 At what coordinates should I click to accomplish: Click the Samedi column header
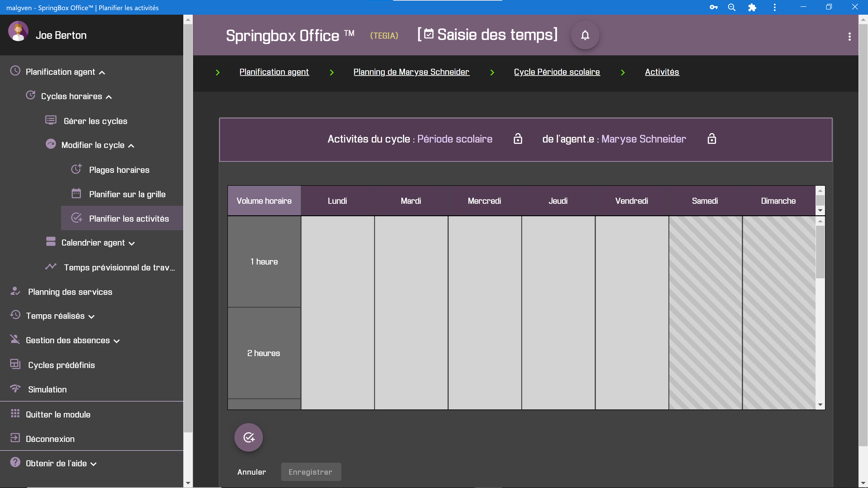[705, 201]
